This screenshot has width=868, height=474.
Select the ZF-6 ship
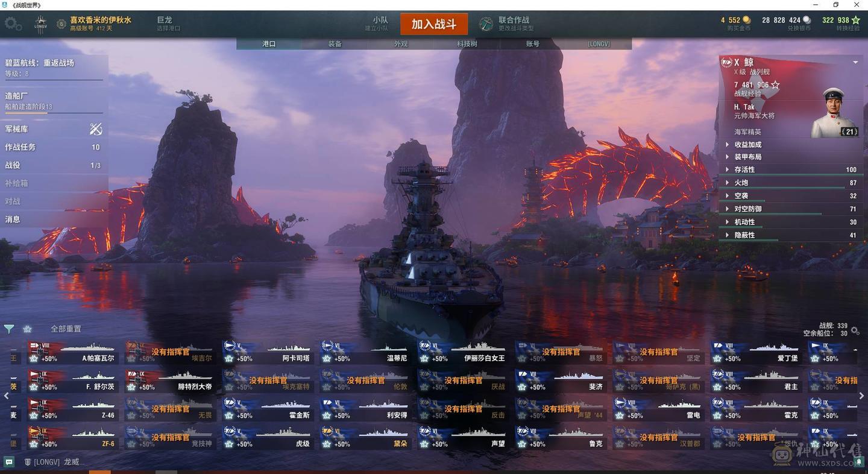pyautogui.click(x=72, y=437)
